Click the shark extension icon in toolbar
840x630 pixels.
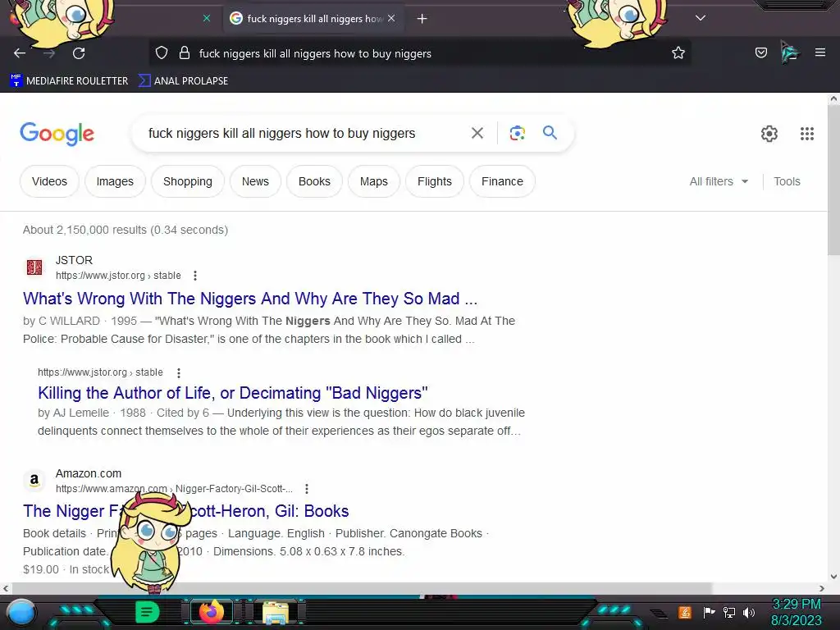[790, 52]
